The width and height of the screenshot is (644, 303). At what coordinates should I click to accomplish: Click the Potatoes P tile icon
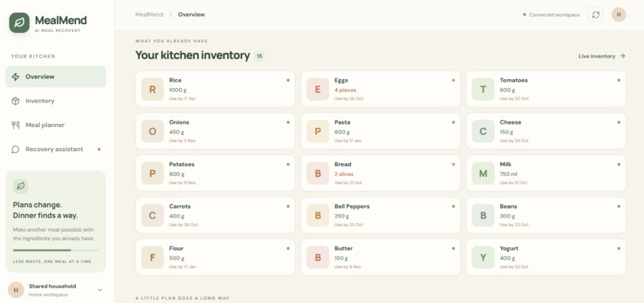pyautogui.click(x=153, y=173)
